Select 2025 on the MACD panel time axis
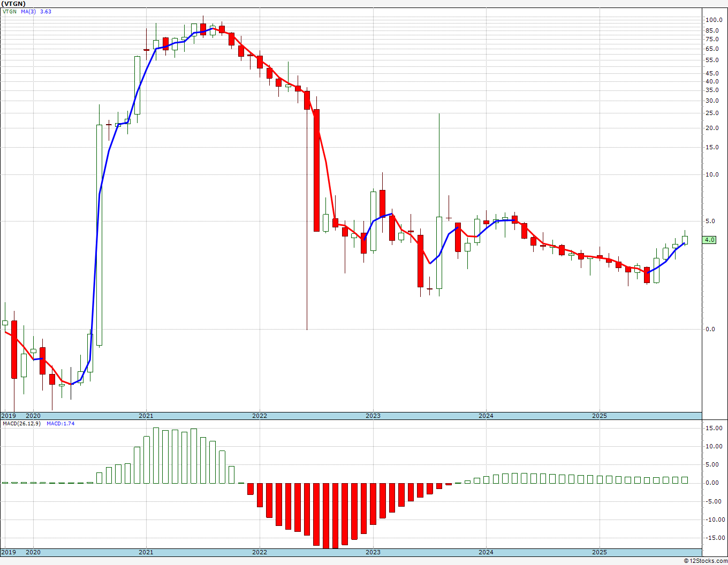 pyautogui.click(x=600, y=552)
